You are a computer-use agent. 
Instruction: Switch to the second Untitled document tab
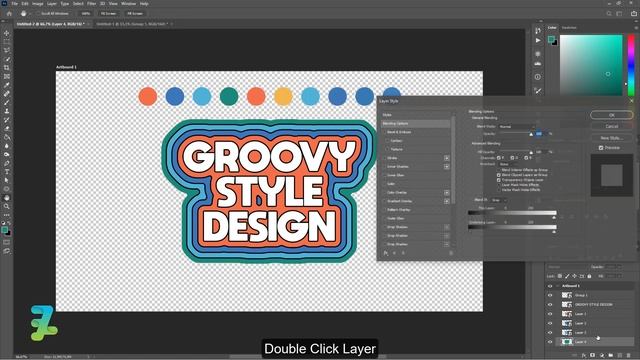(132, 24)
